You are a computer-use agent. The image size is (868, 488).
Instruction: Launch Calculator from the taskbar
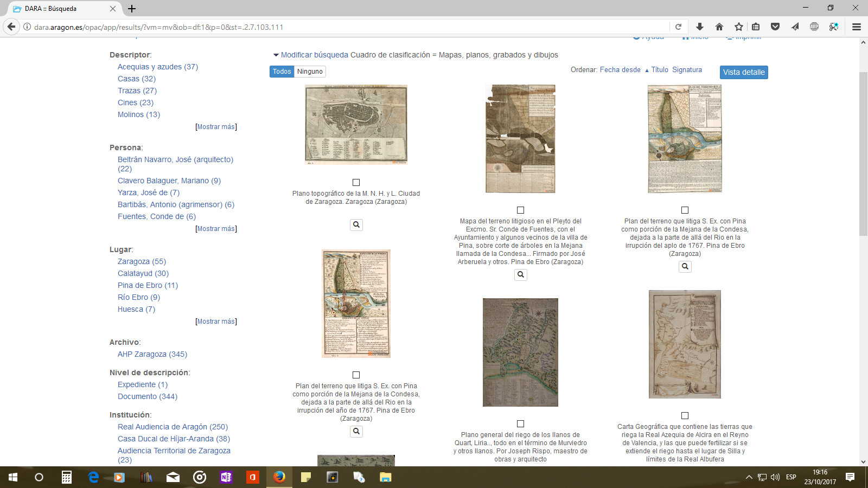pos(67,477)
